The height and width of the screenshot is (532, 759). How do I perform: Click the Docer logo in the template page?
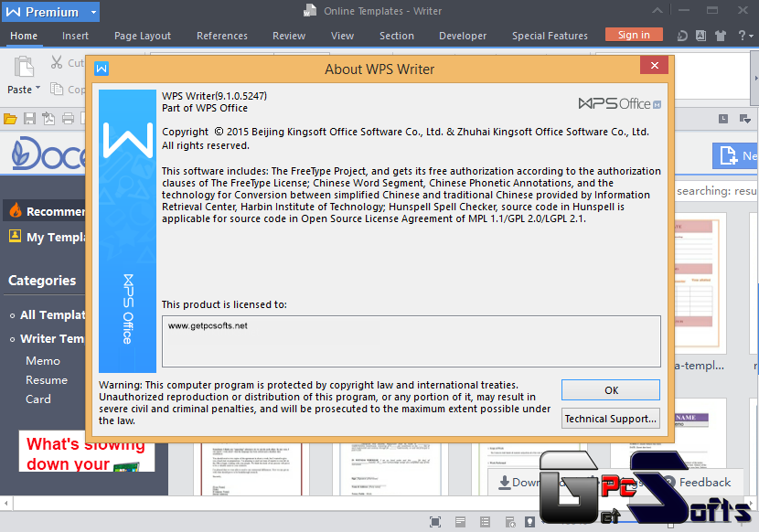[48, 154]
